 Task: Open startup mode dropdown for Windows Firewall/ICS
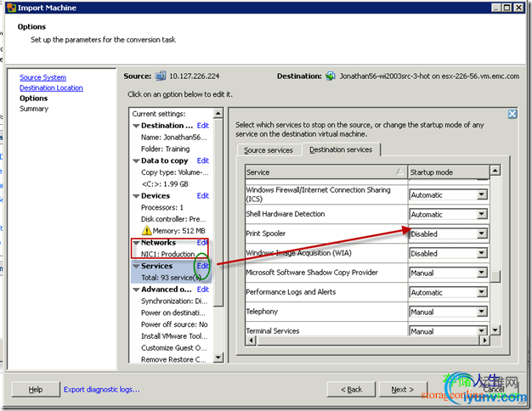[x=482, y=194]
